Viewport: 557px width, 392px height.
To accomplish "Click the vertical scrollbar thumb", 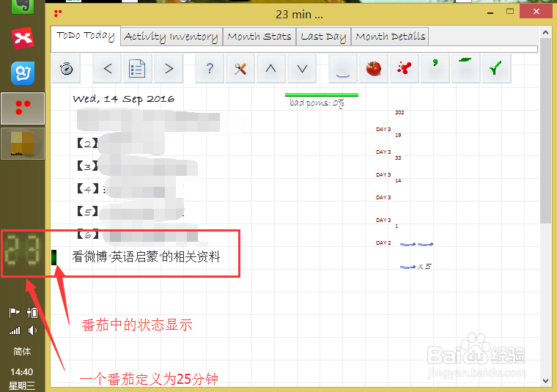I will click(x=545, y=130).
